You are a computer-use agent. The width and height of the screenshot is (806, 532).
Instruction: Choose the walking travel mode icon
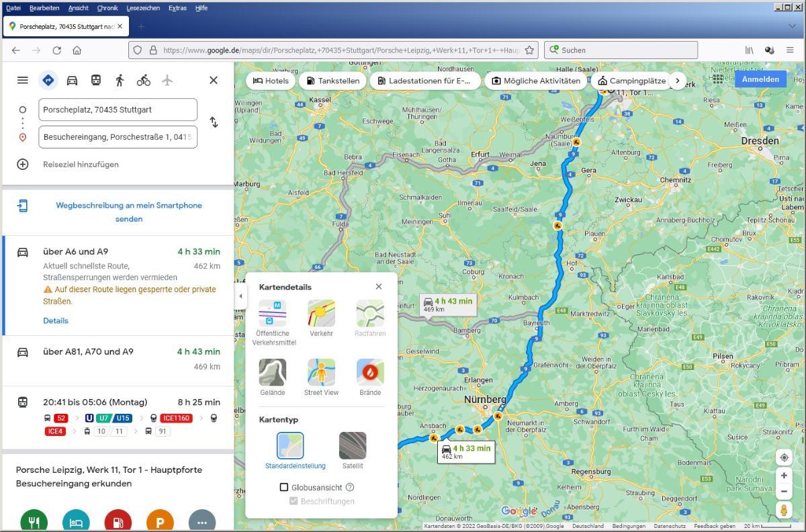120,81
